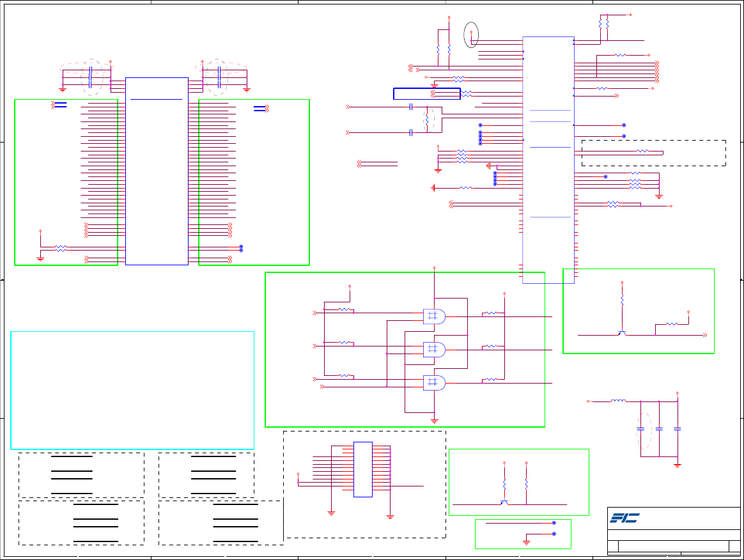744x560 pixels.
Task: Click the ground symbol under the three filter capacitors
Action: 678,465
